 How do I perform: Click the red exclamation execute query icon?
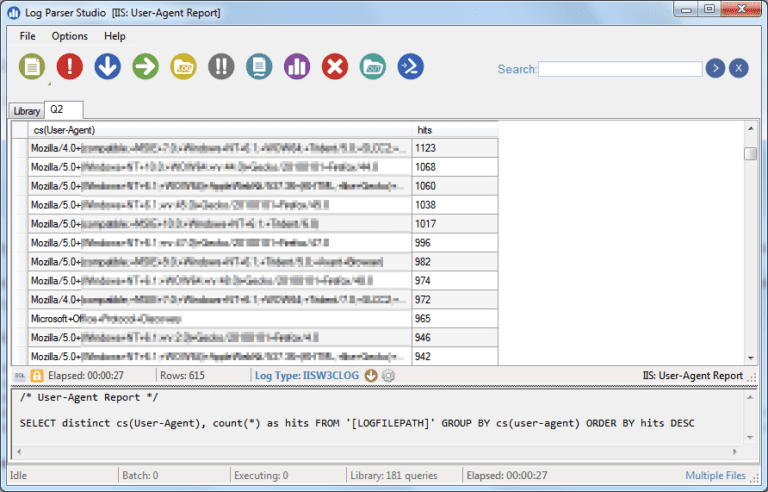point(70,67)
